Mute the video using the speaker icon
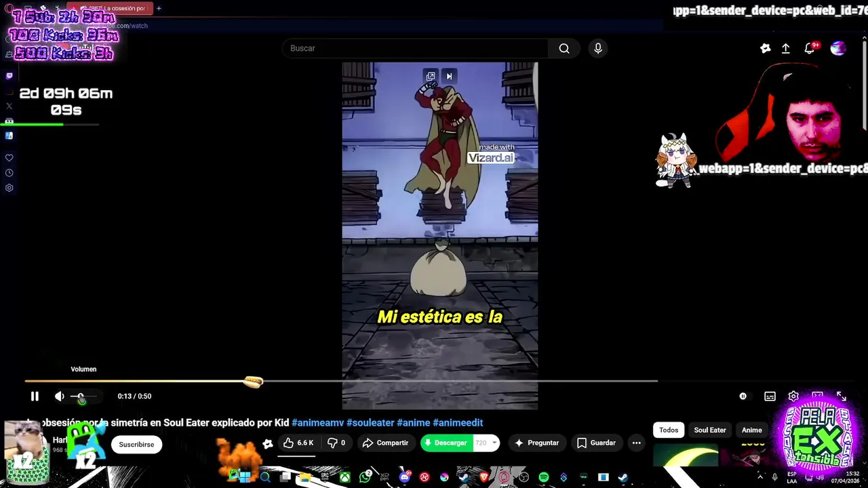The width and height of the screenshot is (868, 488). coord(60,396)
